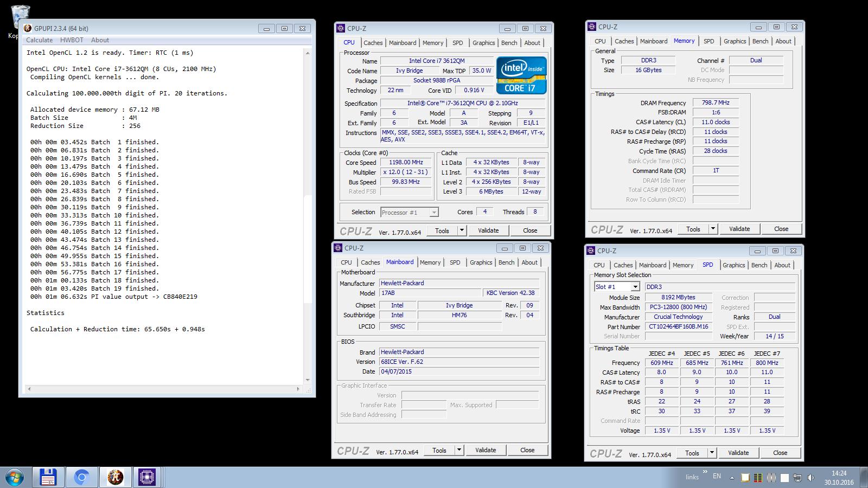The height and width of the screenshot is (488, 868).
Task: Expand the links toolbar chevron
Action: [705, 473]
